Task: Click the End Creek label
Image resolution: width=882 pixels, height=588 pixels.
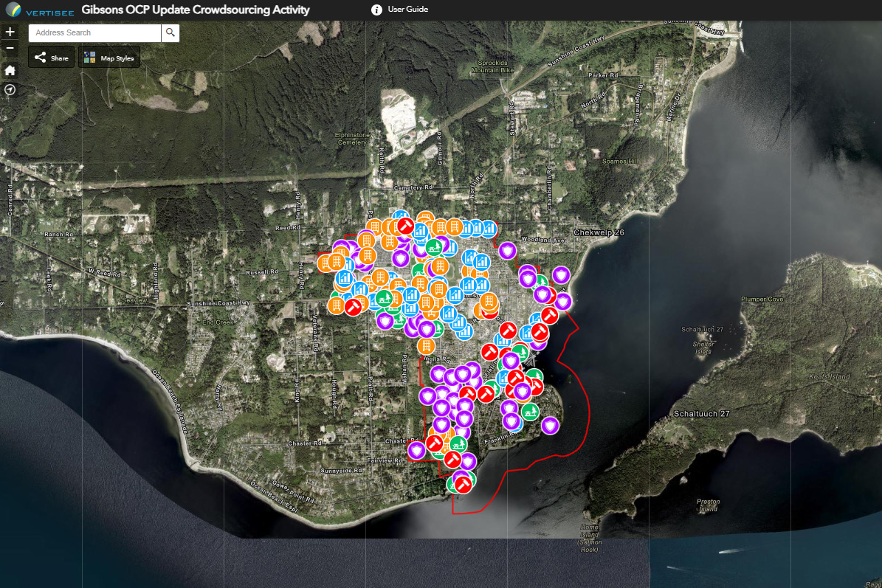Action: tap(218, 322)
